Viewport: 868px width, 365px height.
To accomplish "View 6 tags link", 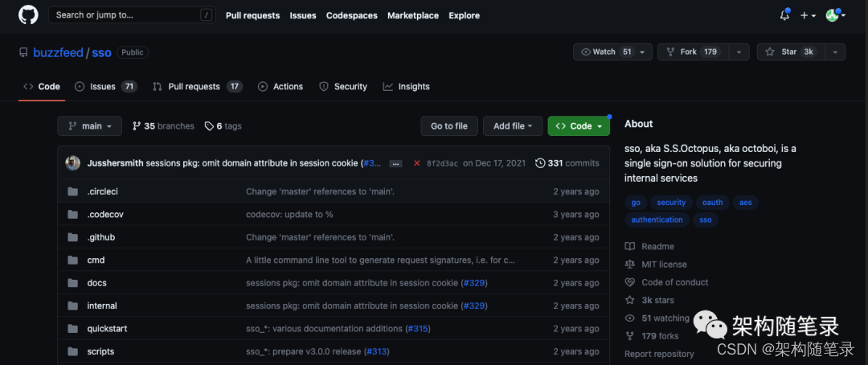I will pyautogui.click(x=223, y=126).
